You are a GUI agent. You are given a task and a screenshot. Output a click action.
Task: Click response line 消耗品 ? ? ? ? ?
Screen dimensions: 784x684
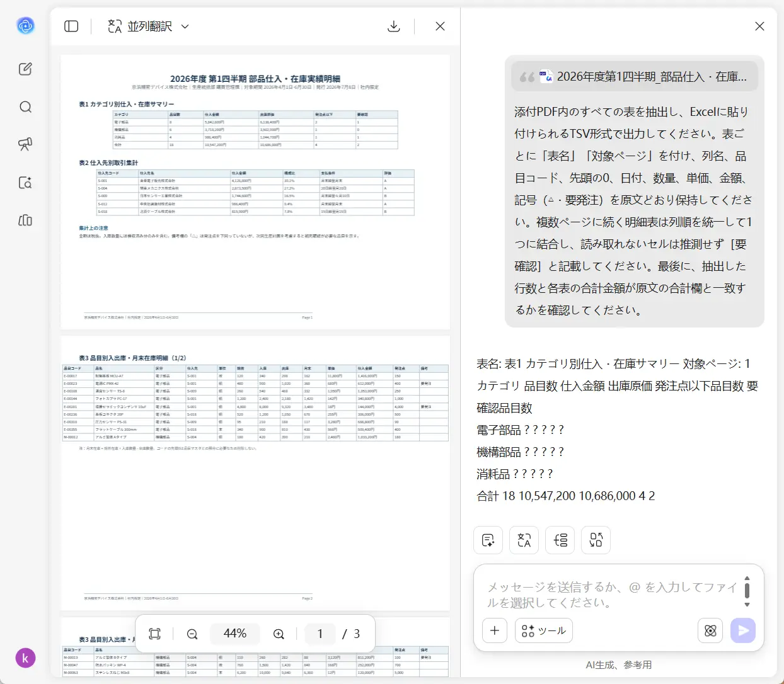coord(515,474)
